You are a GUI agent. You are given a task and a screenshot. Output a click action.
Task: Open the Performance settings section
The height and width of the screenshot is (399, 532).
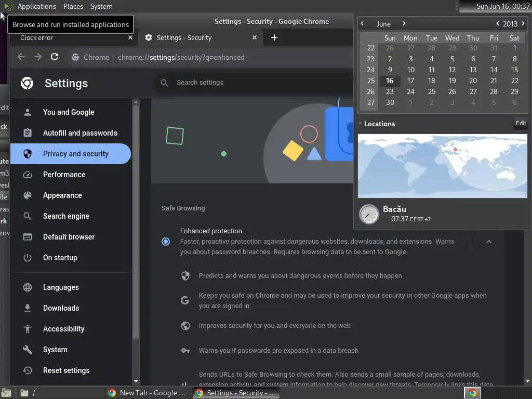click(71, 175)
